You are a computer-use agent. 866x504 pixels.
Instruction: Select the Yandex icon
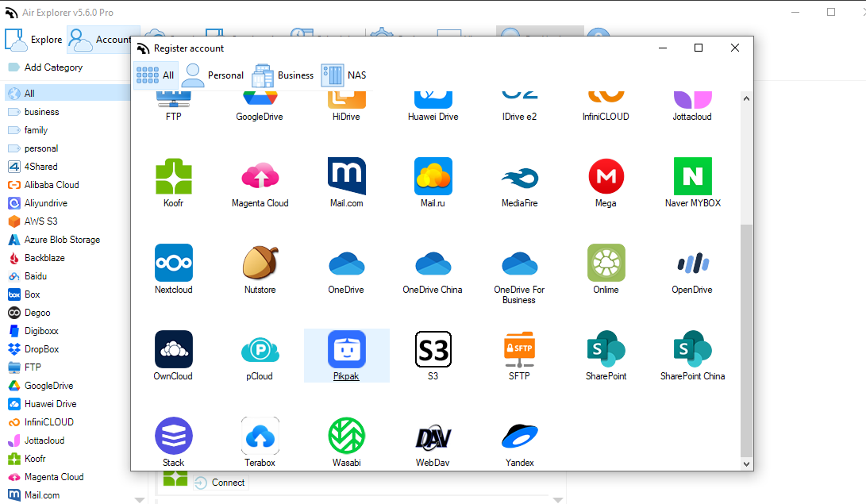pyautogui.click(x=519, y=436)
